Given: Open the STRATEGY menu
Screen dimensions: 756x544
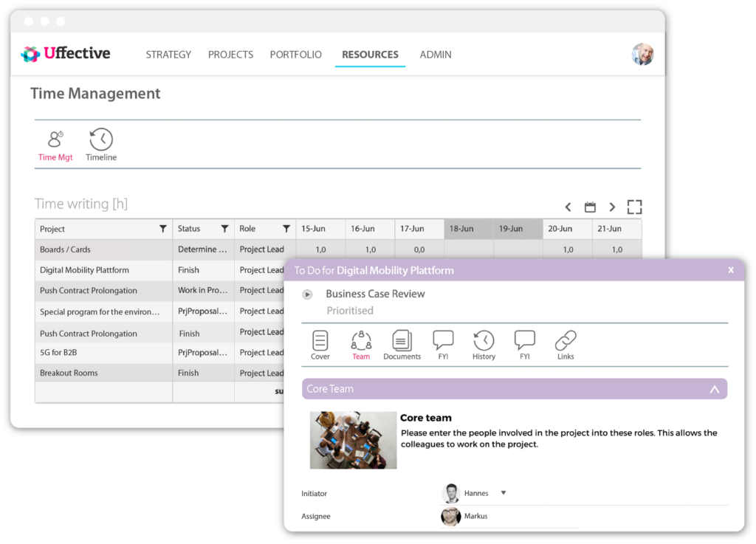Looking at the screenshot, I should (x=169, y=55).
